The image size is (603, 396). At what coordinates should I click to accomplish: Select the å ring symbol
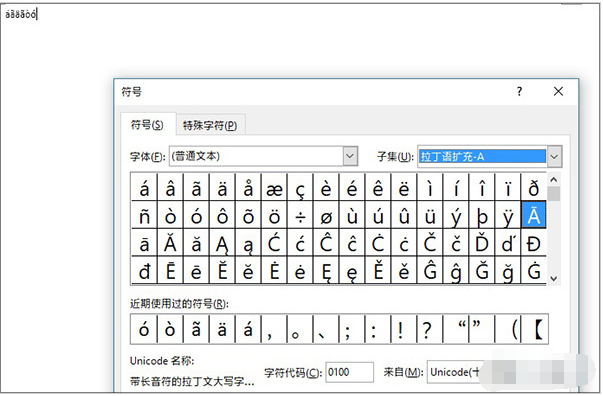[x=248, y=187]
